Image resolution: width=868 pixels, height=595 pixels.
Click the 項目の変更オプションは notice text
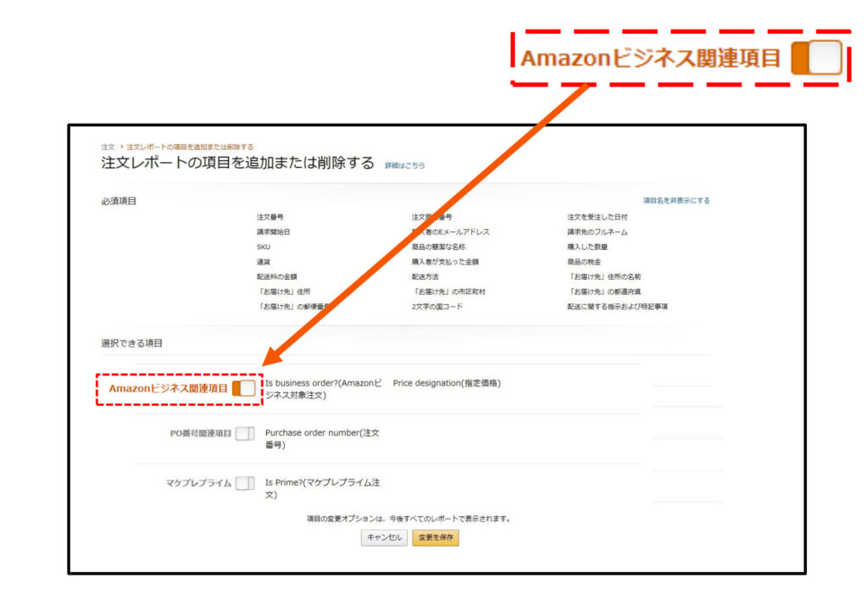pyautogui.click(x=409, y=519)
